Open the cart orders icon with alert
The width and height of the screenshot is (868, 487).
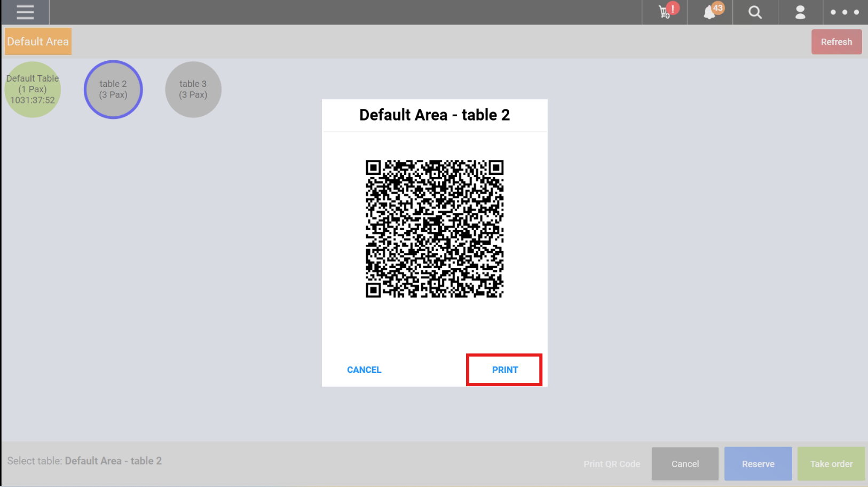pyautogui.click(x=665, y=12)
